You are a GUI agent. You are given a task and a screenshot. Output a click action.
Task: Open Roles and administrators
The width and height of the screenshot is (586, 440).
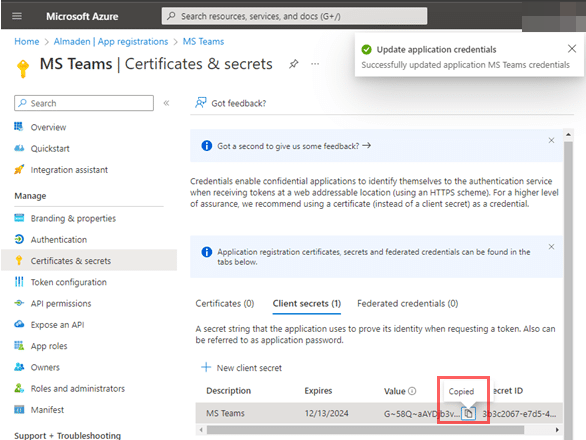tap(78, 389)
